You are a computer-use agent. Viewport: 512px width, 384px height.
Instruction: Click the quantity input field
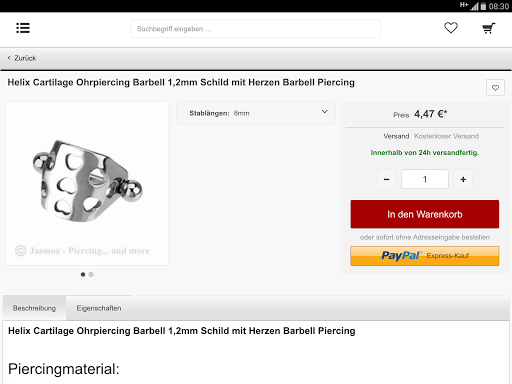[x=425, y=179]
